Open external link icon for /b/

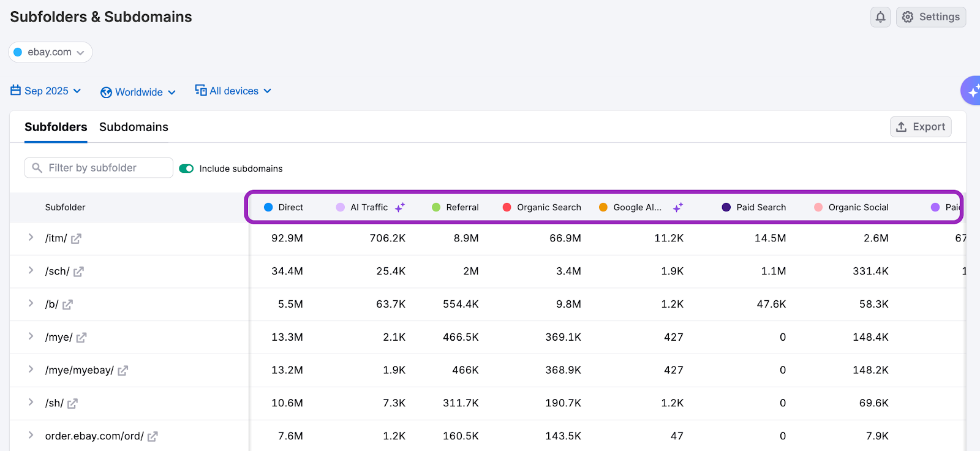pos(67,305)
